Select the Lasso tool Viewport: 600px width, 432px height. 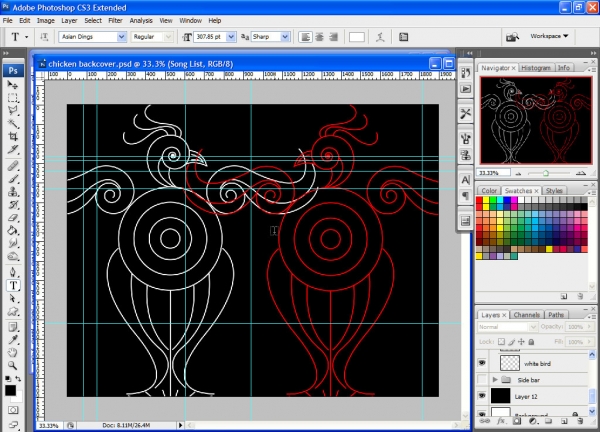(13, 110)
